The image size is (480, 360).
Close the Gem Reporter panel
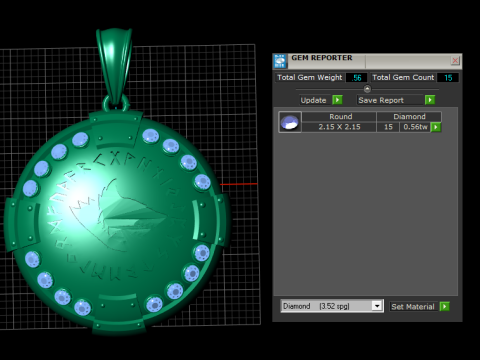[455, 60]
